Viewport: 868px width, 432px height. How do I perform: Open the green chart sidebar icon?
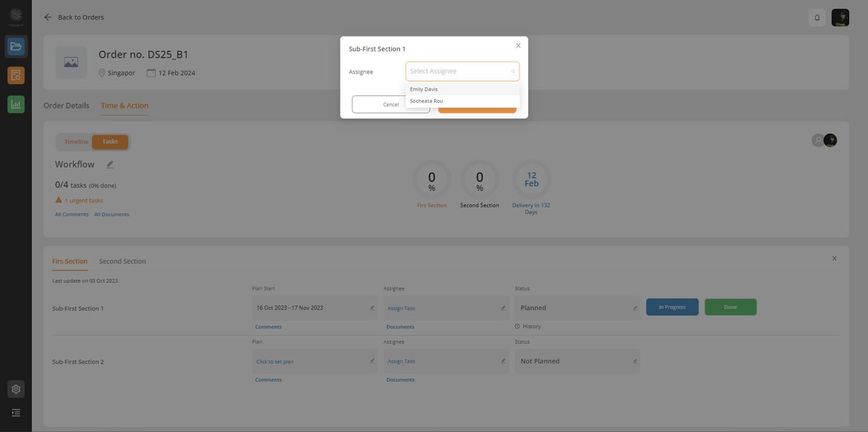pyautogui.click(x=16, y=104)
